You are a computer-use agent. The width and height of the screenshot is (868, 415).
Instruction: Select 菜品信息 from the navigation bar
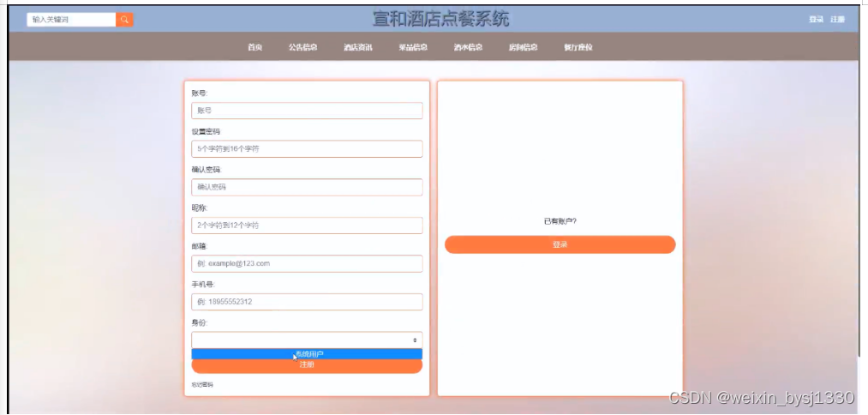click(413, 48)
